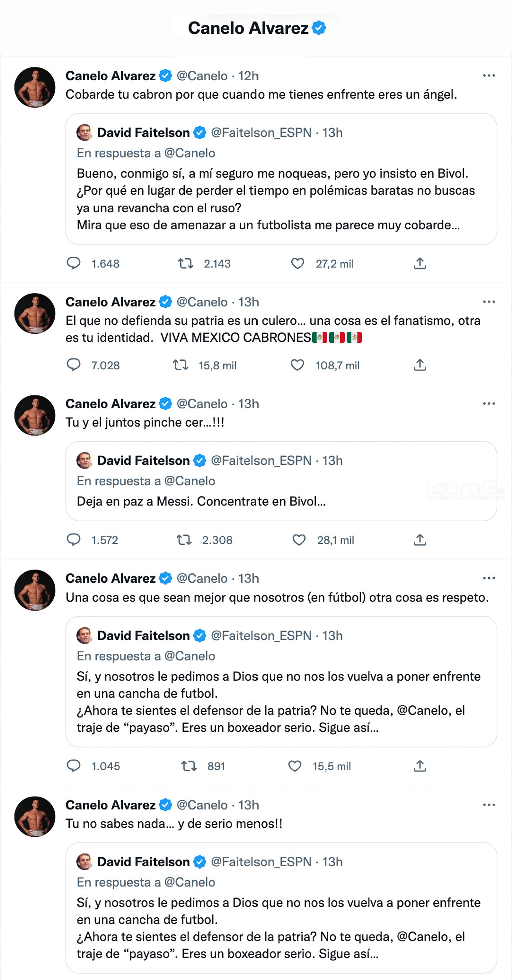Open @Faitelson_ESPN handle in the first quoted tweet
Image resolution: width=513 pixels, height=980 pixels.
pyautogui.click(x=261, y=133)
